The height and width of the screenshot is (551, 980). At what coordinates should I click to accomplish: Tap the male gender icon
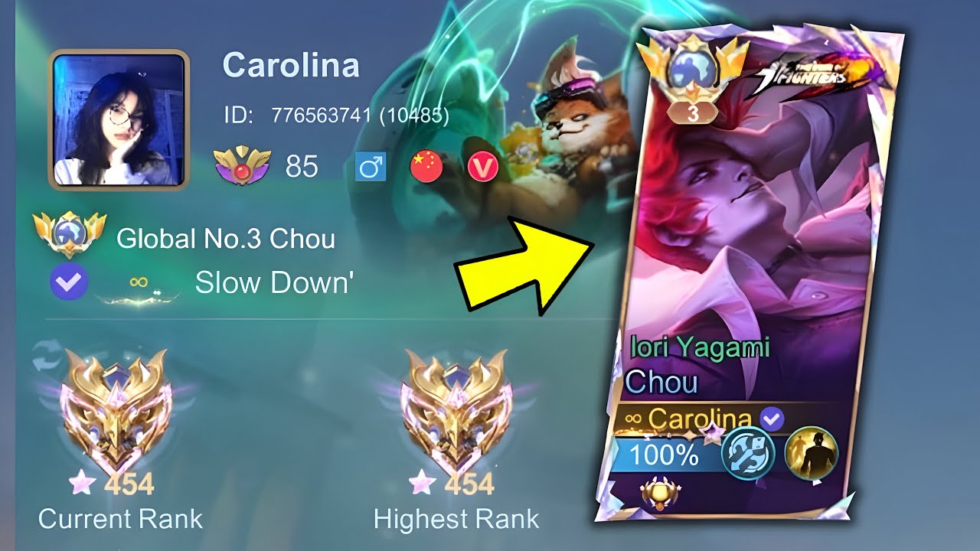pos(371,166)
